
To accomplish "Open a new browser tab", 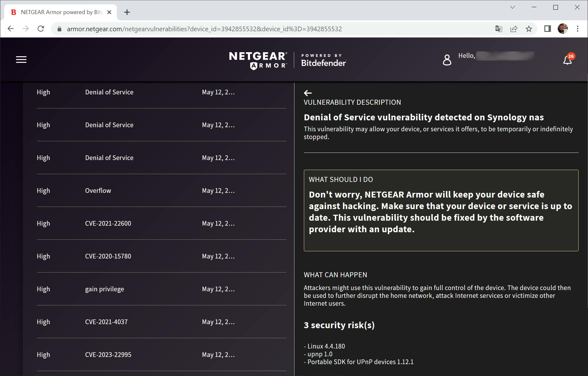I will [x=127, y=12].
